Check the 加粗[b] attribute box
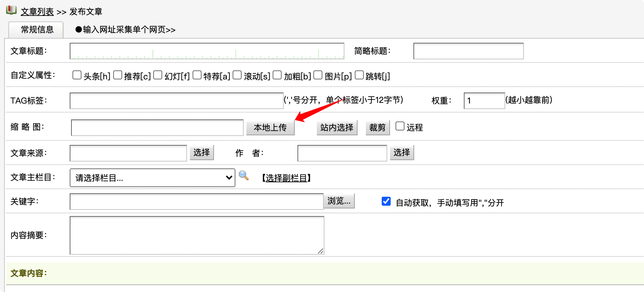The image size is (644, 292). tap(277, 75)
